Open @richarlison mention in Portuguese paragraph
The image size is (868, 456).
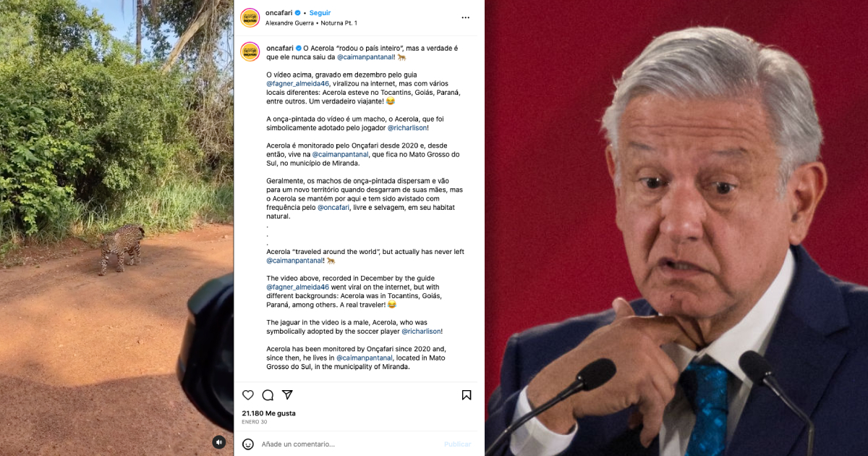(407, 127)
